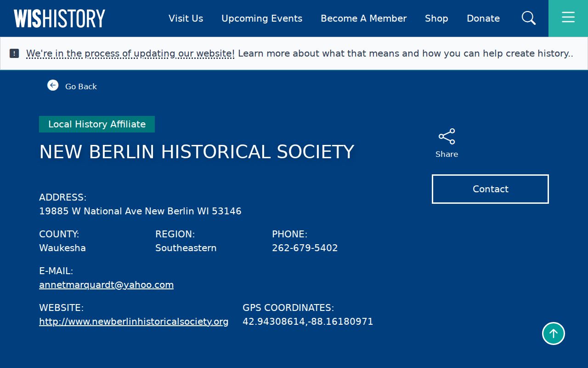
Task: Open Become A Member menu item
Action: (x=364, y=18)
